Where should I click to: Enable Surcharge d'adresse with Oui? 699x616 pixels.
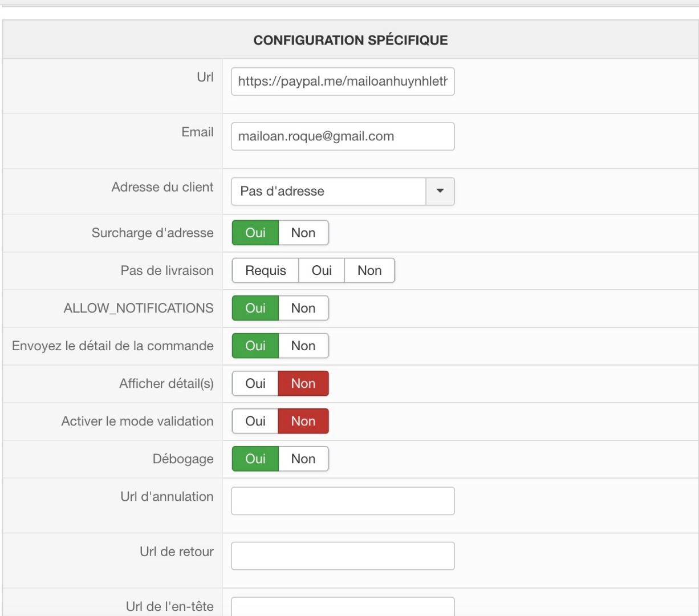(255, 233)
